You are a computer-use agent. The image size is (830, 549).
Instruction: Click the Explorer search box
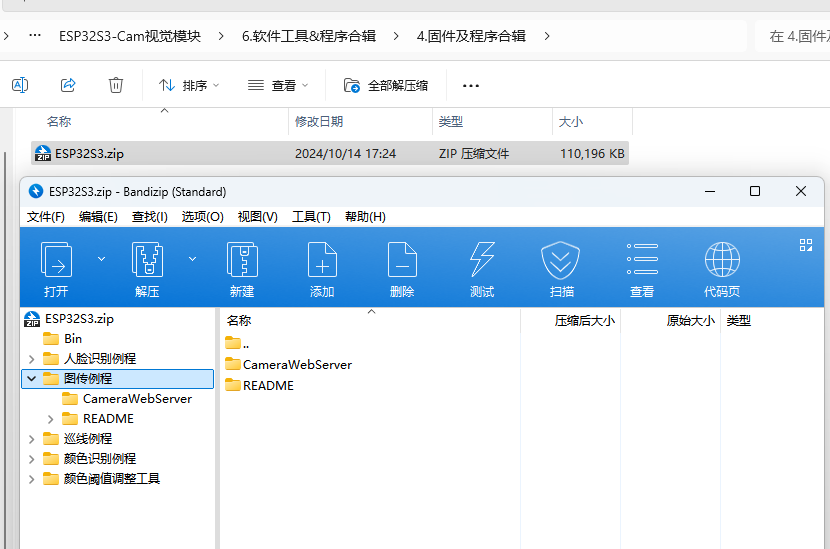pyautogui.click(x=793, y=36)
